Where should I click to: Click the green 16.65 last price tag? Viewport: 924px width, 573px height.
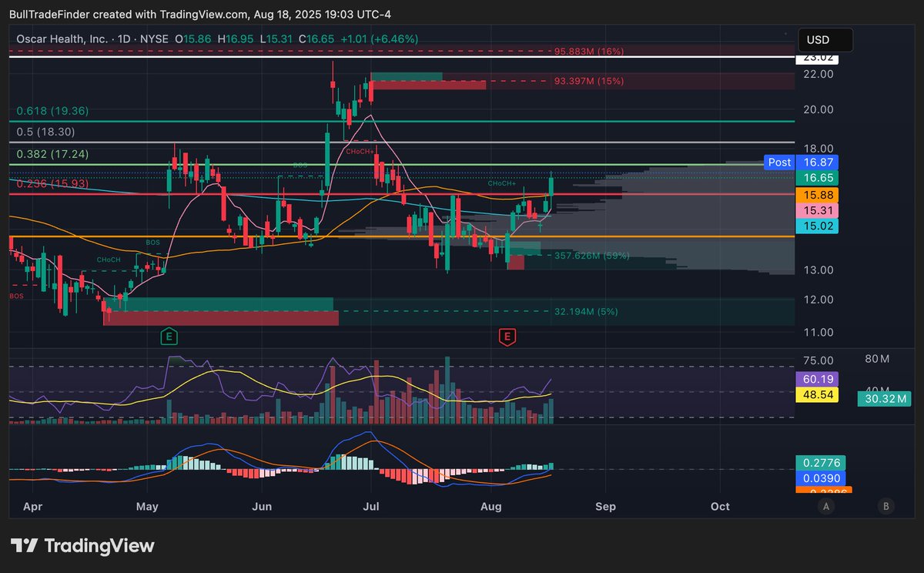click(817, 178)
